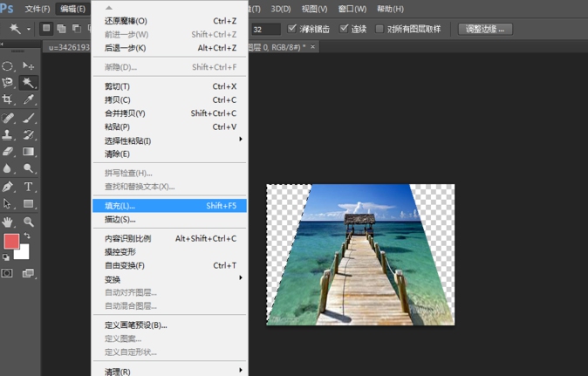Expand the 变换 submenu
Screen dimensions: 588x376
pos(241,277)
